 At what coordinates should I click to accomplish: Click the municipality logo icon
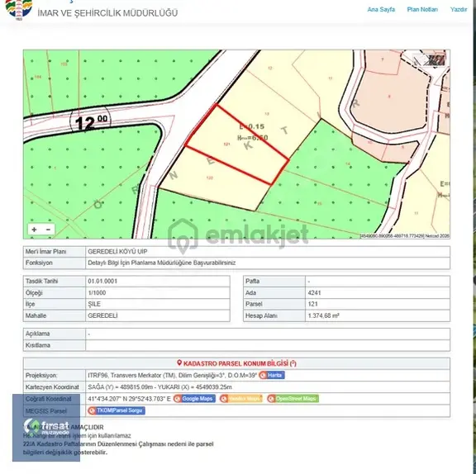point(19,8)
